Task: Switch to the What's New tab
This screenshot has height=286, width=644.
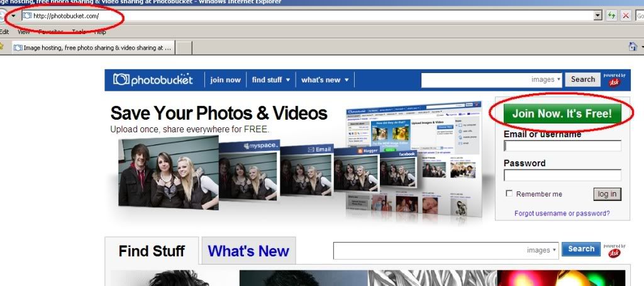Action: coord(248,251)
